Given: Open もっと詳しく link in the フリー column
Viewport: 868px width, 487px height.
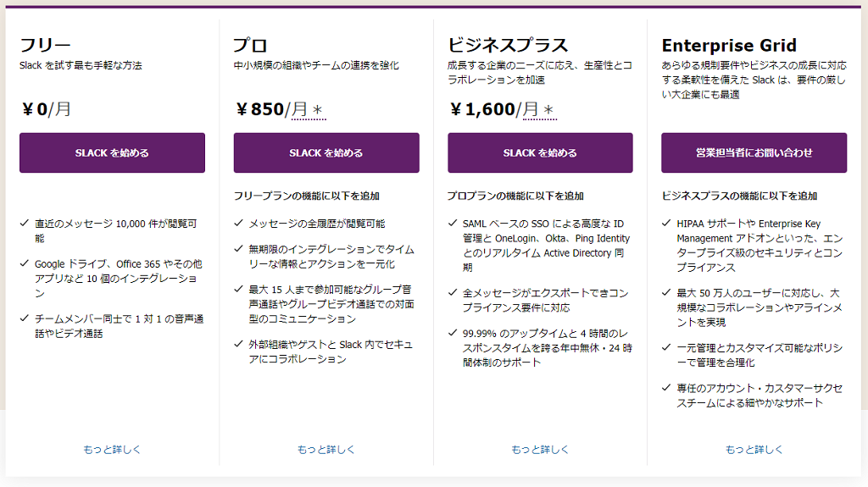Looking at the screenshot, I should 112,450.
